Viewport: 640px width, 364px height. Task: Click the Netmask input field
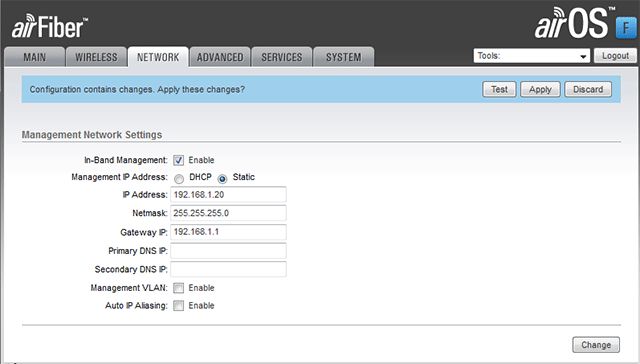[228, 213]
